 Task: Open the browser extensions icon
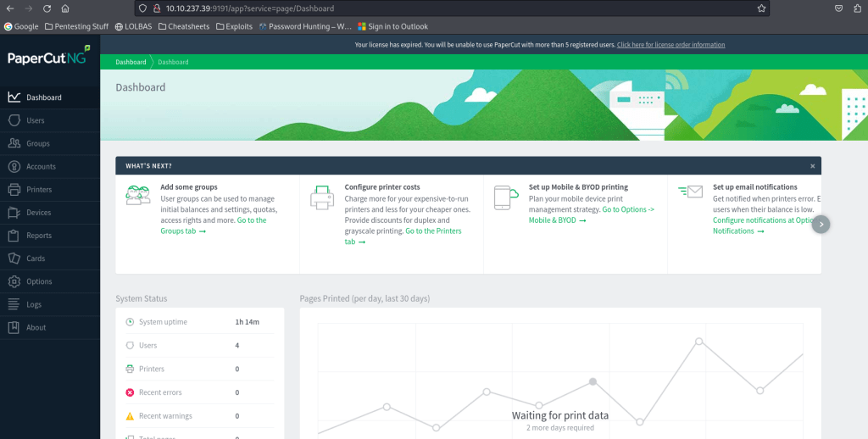point(857,8)
